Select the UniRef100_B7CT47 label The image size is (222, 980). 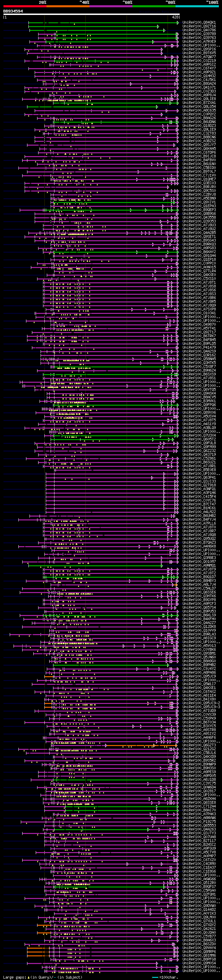199,504
